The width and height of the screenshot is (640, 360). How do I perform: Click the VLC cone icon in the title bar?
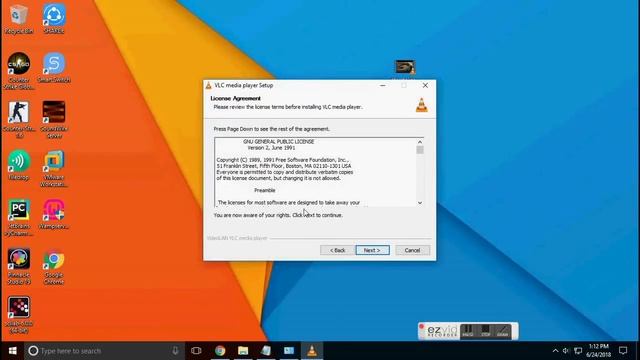pyautogui.click(x=208, y=85)
